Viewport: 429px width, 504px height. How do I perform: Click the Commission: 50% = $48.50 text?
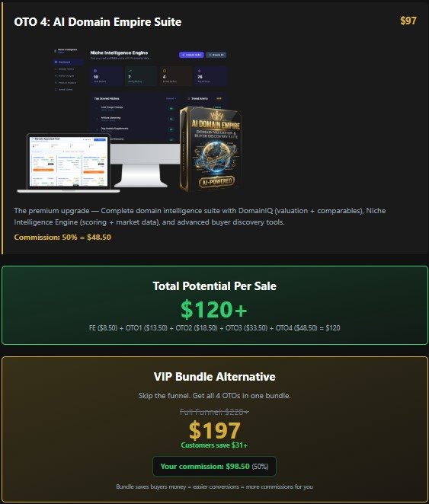[x=62, y=238]
